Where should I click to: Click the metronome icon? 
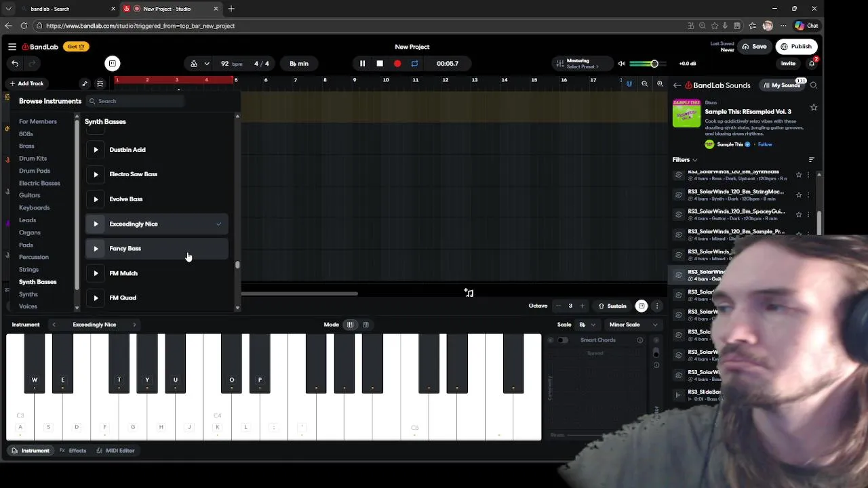point(194,64)
